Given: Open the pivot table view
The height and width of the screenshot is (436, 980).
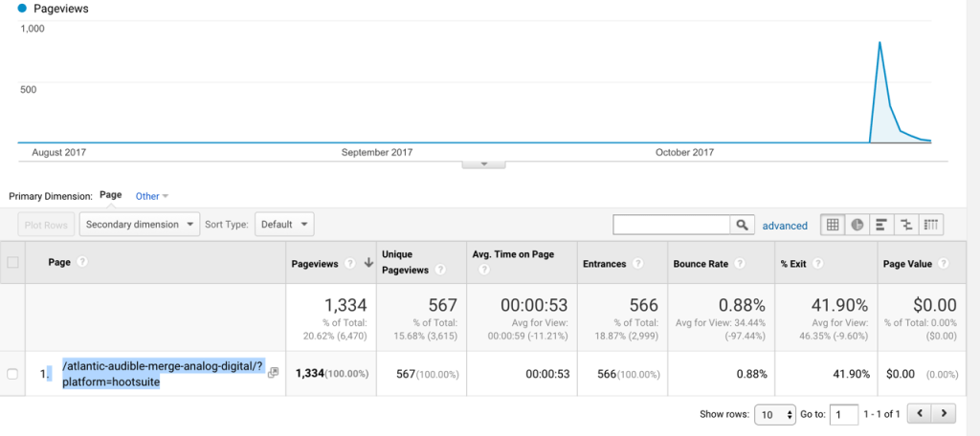Looking at the screenshot, I should pos(931,225).
